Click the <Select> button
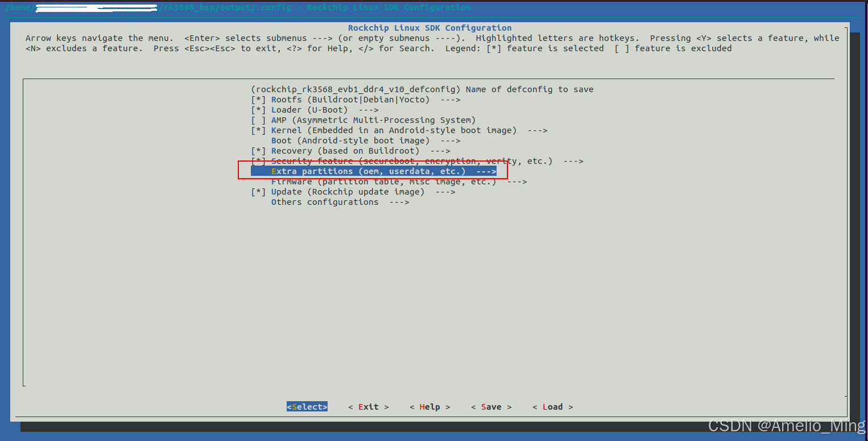The height and width of the screenshot is (441, 868). click(x=307, y=407)
